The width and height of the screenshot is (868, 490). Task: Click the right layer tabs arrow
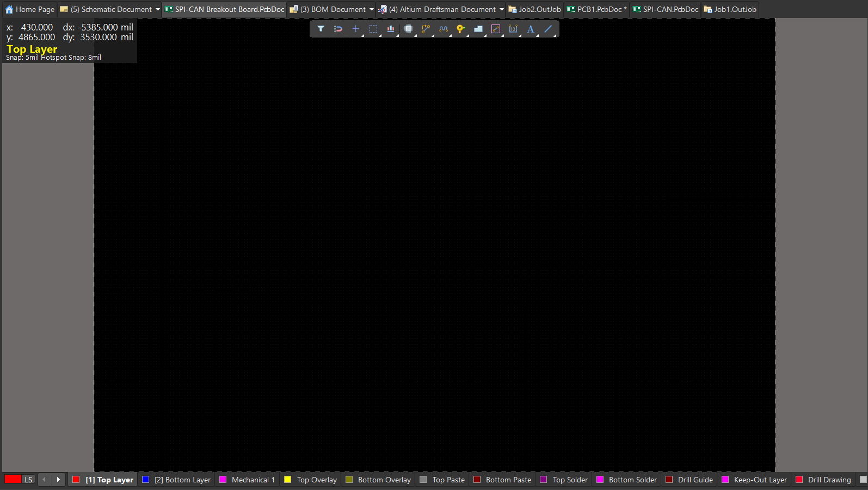[58, 480]
